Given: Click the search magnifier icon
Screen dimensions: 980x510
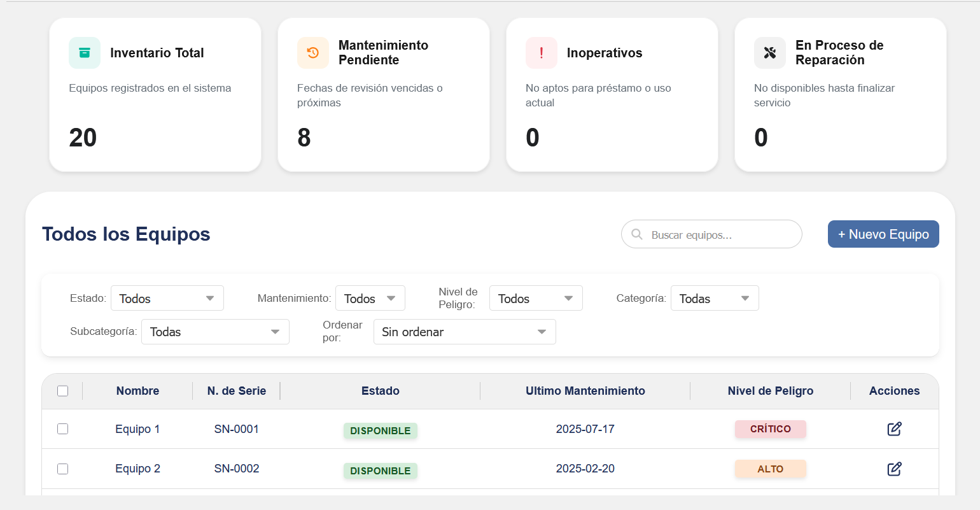Looking at the screenshot, I should point(637,234).
